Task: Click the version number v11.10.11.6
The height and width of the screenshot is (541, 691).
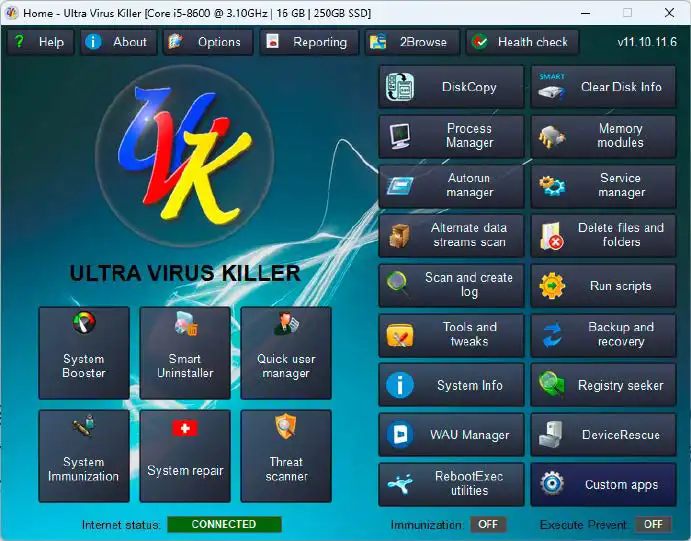Action: [647, 42]
